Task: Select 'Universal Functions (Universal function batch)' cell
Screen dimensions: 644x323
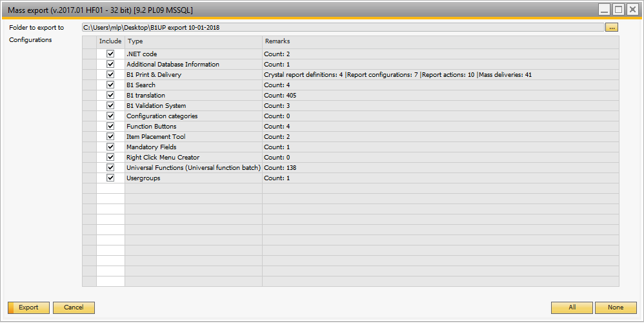Action: [x=194, y=168]
